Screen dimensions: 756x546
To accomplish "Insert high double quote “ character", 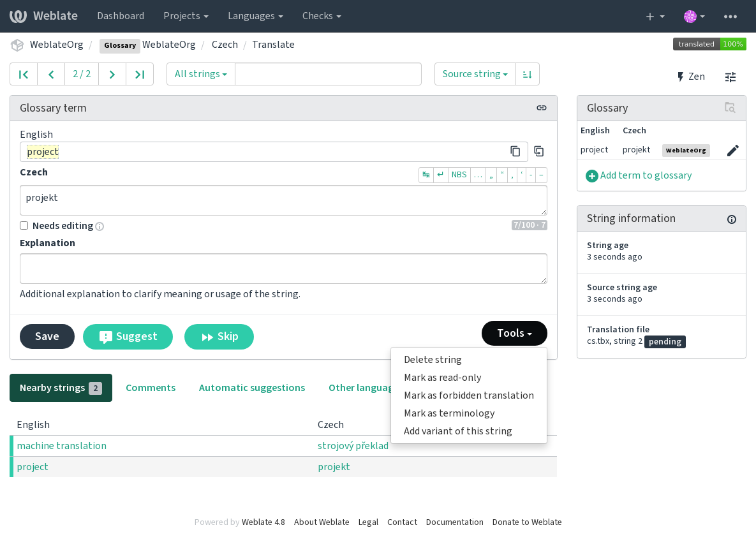I will click(502, 174).
